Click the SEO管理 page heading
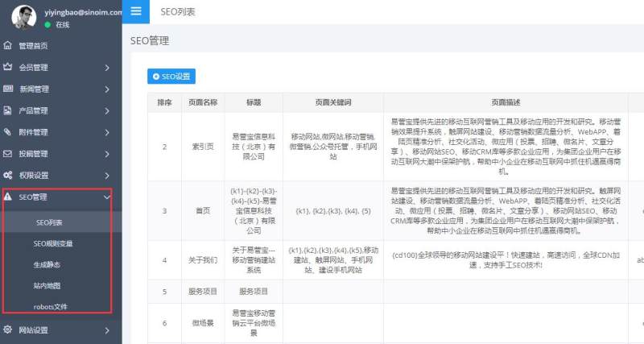This screenshot has height=344, width=644. click(150, 41)
